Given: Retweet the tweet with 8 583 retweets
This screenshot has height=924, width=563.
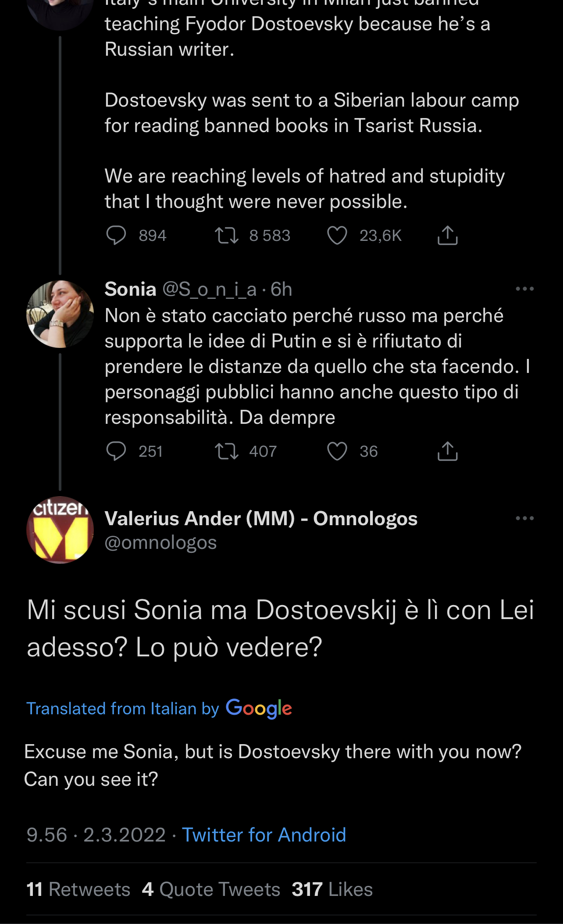Looking at the screenshot, I should 227,236.
